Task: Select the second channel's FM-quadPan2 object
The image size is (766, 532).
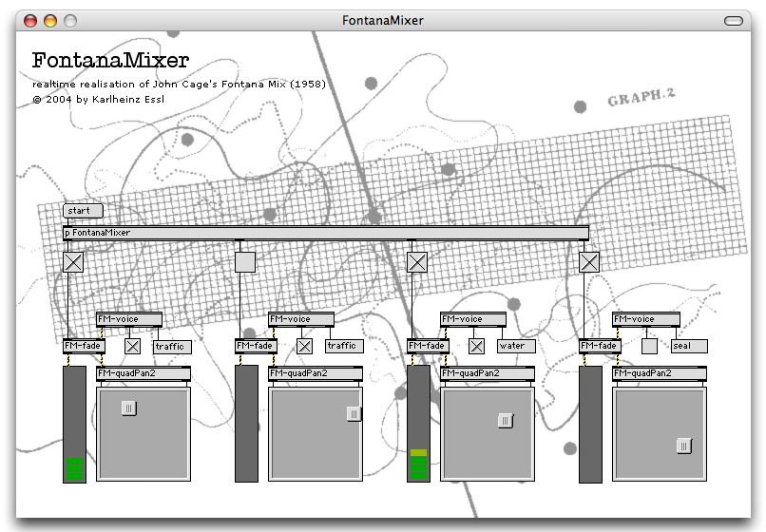Action: coord(316,373)
